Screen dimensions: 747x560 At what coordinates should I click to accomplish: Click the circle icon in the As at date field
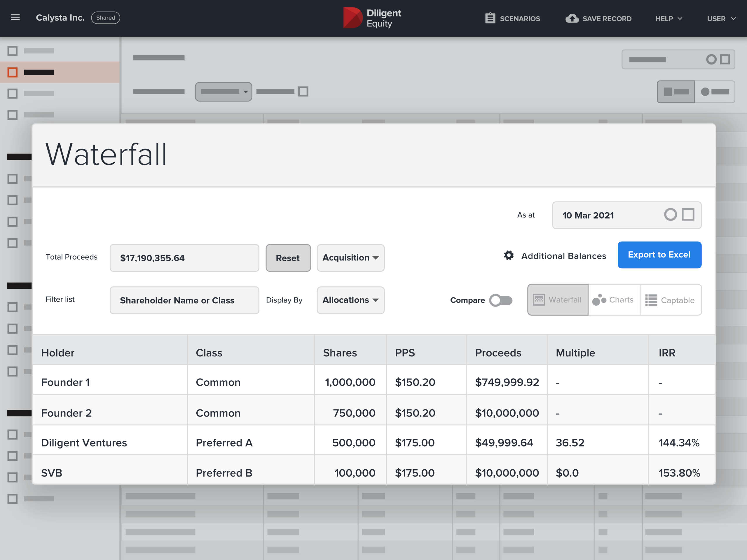click(x=670, y=215)
